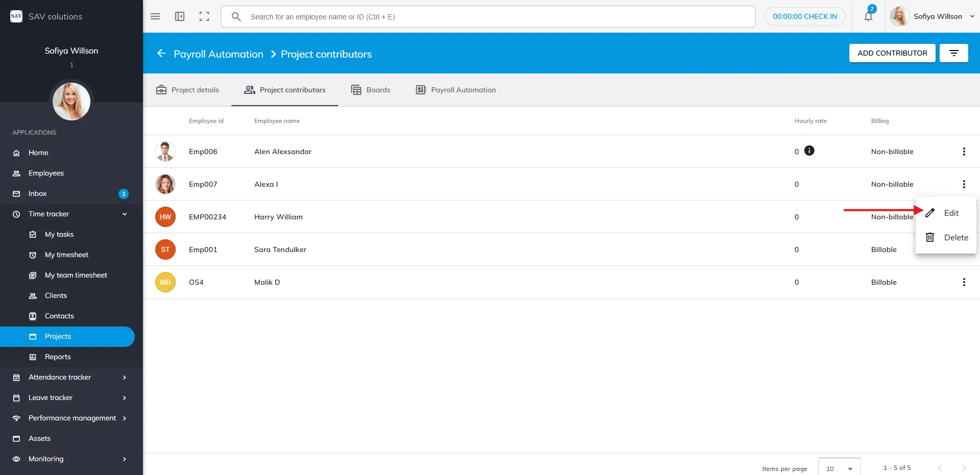Click the ADD CONTRIBUTOR button
980x475 pixels.
(892, 53)
